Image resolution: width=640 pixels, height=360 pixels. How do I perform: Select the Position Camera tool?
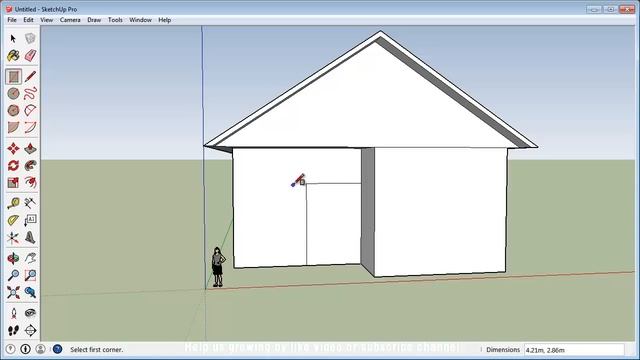pos(13,313)
